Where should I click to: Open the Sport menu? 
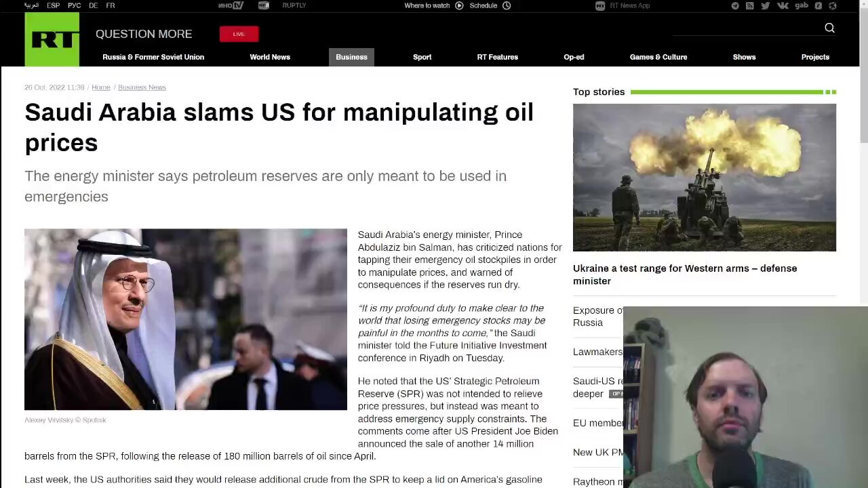[422, 57]
